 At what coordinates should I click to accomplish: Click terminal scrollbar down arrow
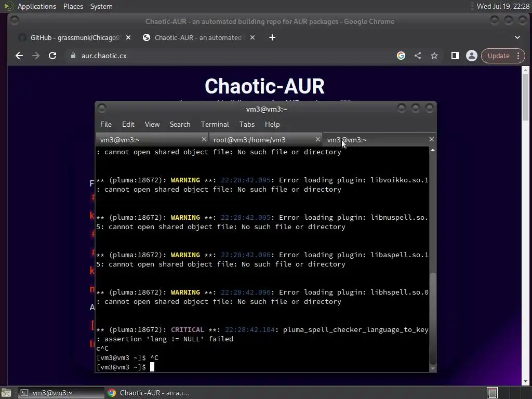433,368
